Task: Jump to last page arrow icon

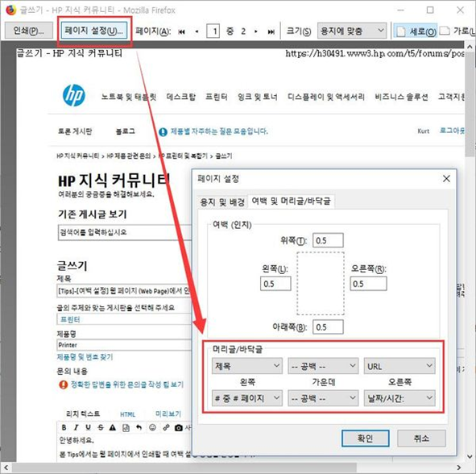Action: [271, 31]
